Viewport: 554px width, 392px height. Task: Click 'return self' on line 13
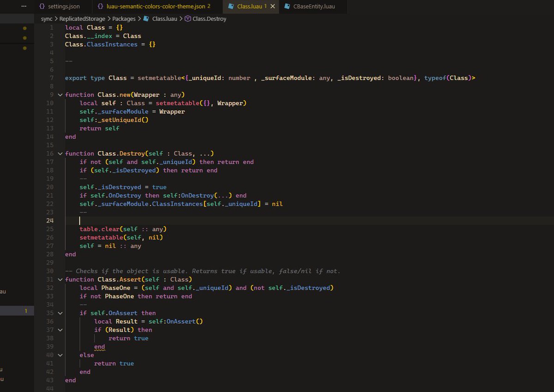coord(99,128)
